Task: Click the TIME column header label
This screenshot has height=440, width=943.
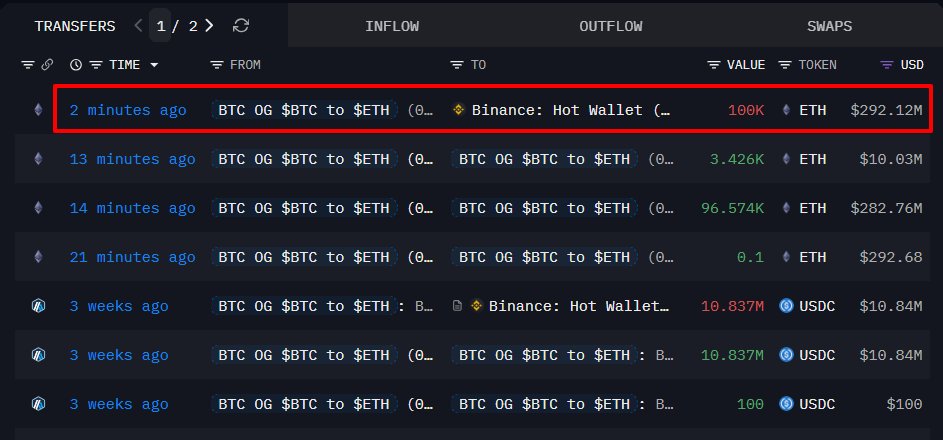Action: click(x=124, y=65)
